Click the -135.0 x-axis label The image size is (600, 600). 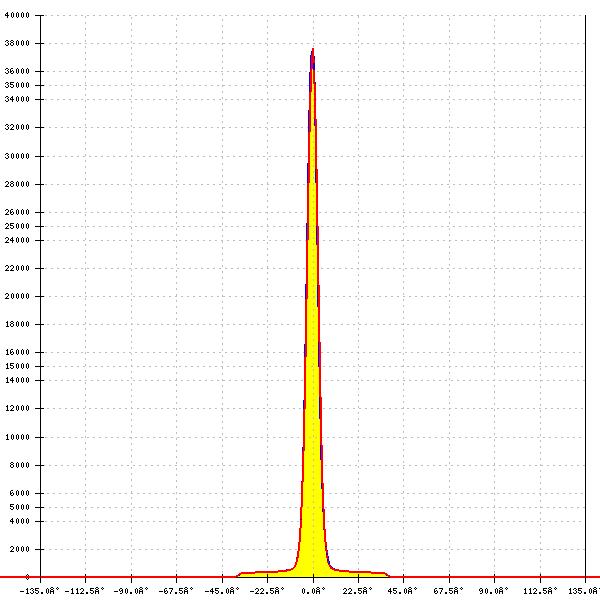39,591
